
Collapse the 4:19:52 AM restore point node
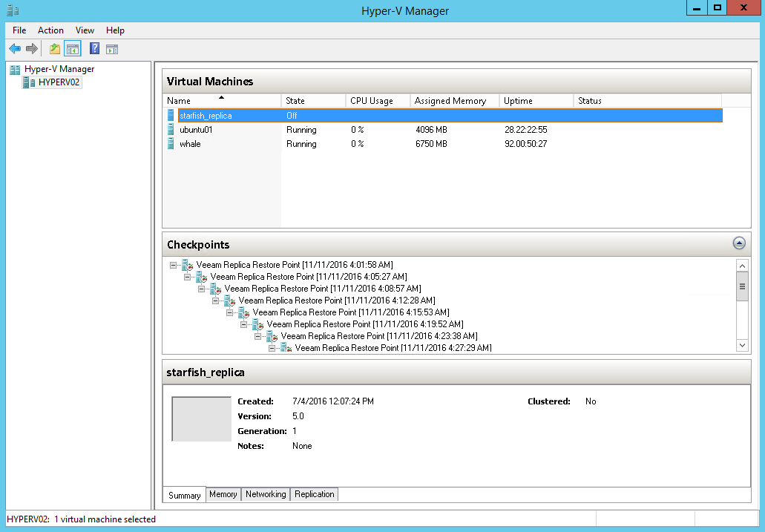[244, 324]
